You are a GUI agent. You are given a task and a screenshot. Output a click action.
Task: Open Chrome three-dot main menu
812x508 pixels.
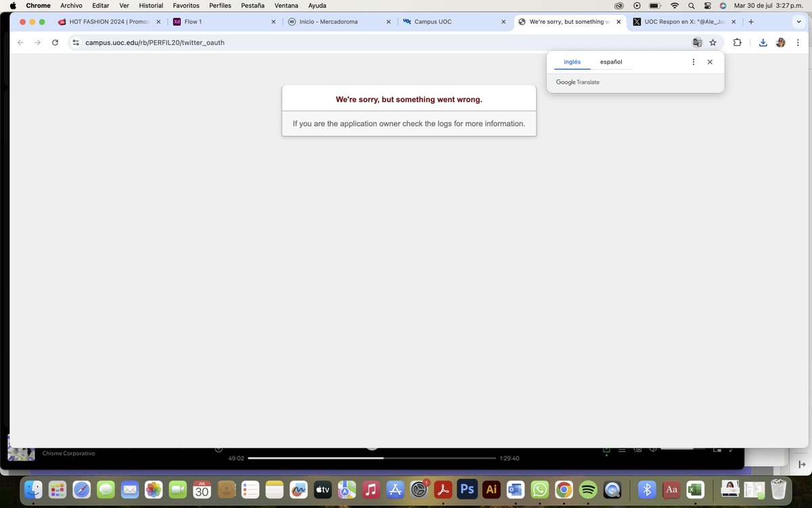click(798, 42)
